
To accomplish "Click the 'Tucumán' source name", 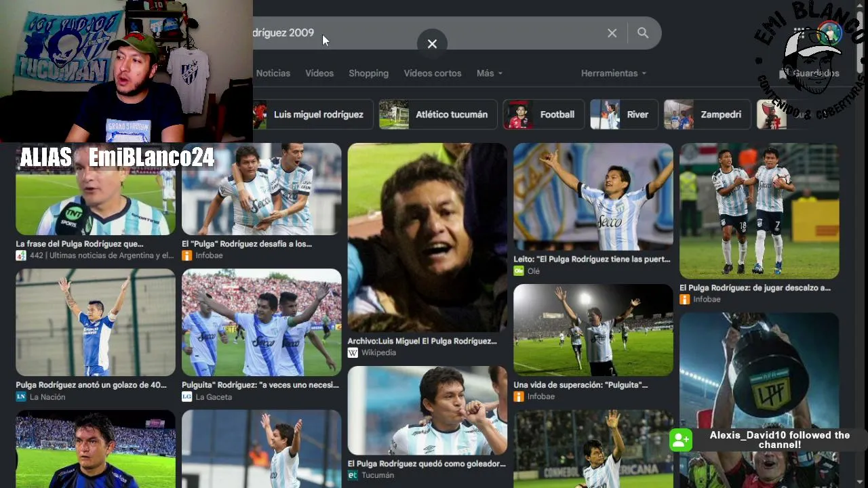I will pyautogui.click(x=378, y=475).
